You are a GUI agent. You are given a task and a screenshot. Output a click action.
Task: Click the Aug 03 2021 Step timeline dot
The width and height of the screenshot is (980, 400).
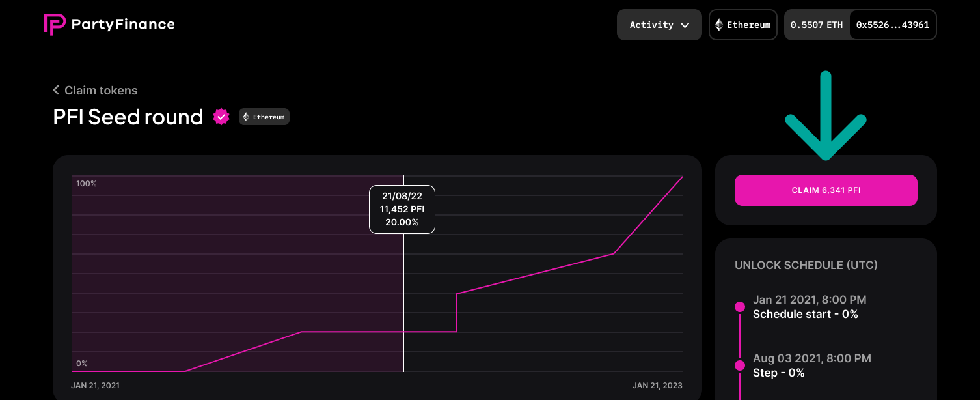[x=740, y=365]
